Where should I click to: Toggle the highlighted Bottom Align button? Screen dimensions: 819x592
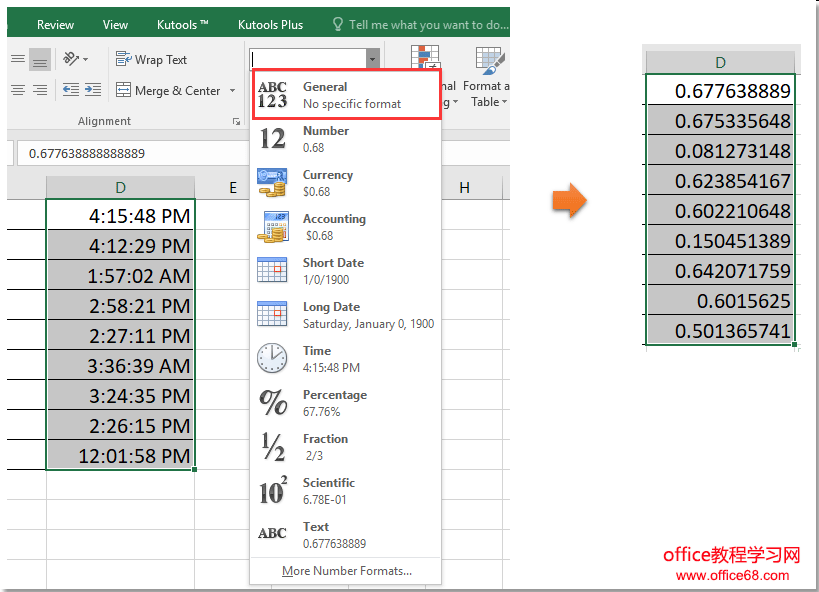point(40,59)
